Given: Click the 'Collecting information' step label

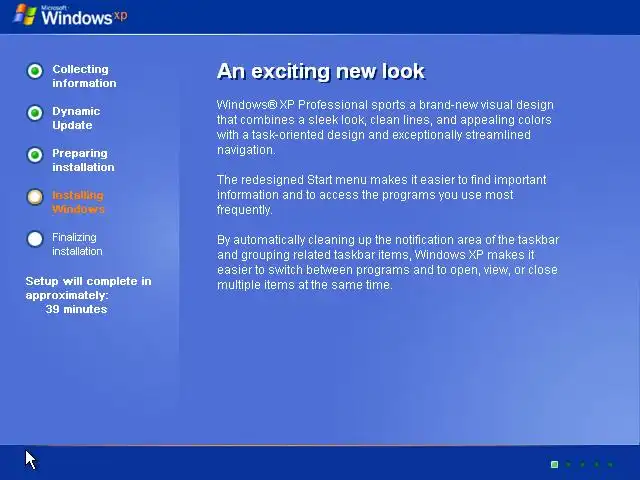Looking at the screenshot, I should point(84,76).
